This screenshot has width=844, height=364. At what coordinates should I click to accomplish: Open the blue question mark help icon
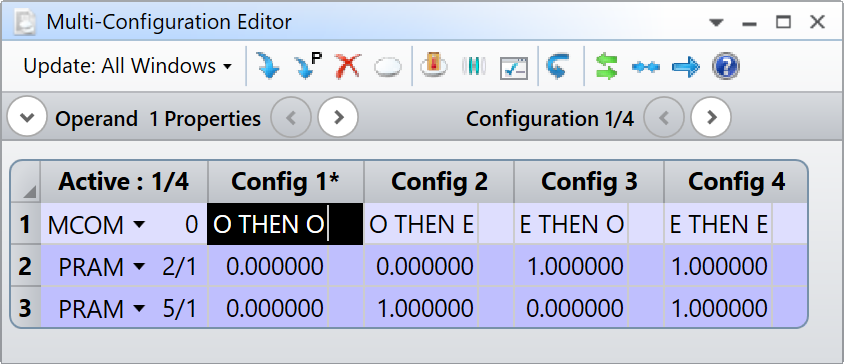click(x=726, y=67)
